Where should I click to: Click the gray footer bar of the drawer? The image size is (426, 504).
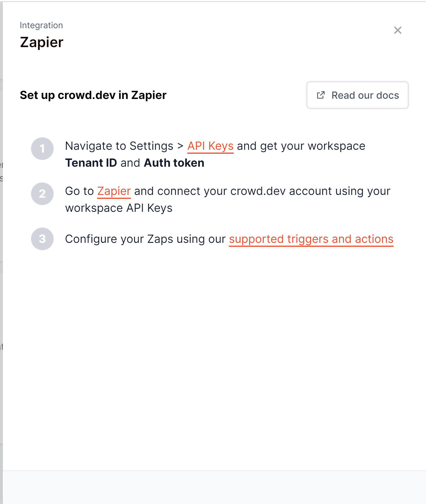[214, 487]
